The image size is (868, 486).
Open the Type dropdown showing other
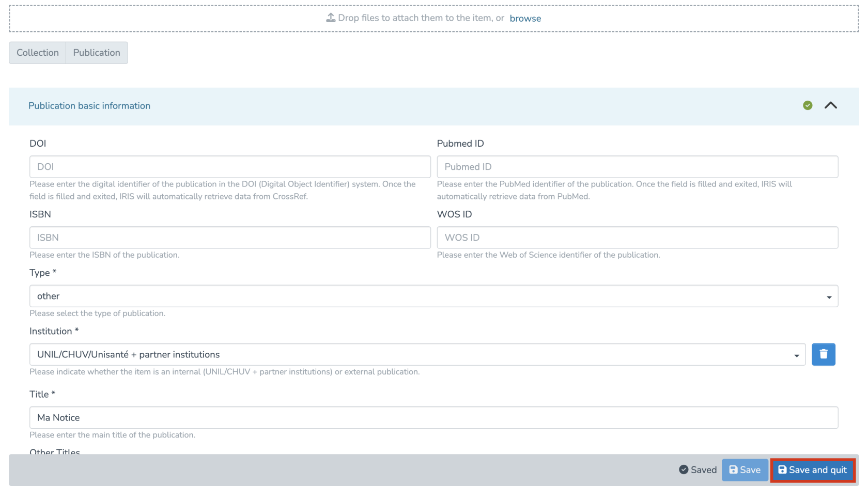(433, 296)
